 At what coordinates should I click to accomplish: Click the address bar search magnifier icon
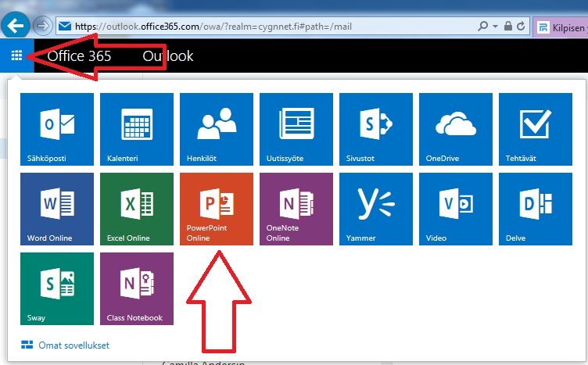coord(483,26)
